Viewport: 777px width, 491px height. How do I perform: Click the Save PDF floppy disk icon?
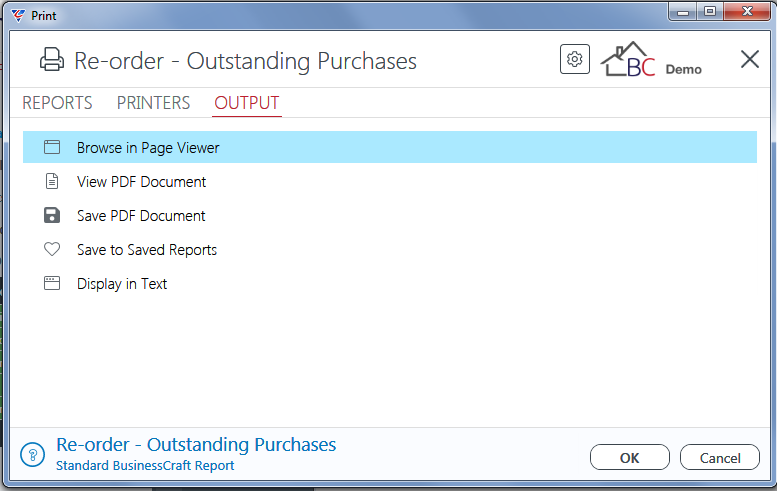52,216
